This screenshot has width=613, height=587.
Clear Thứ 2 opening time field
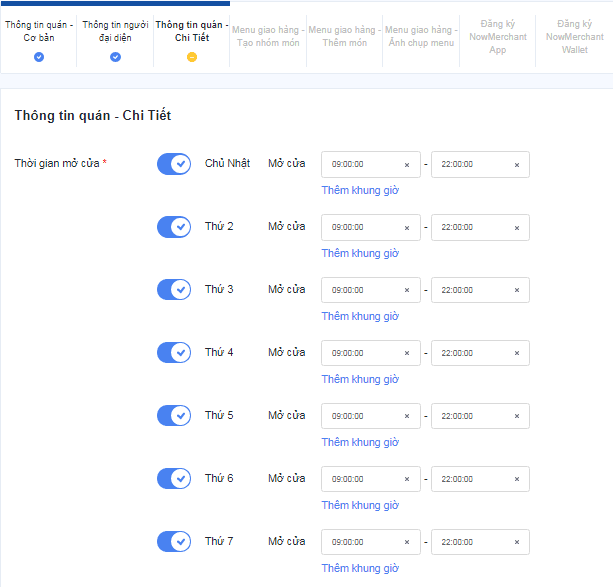point(407,228)
